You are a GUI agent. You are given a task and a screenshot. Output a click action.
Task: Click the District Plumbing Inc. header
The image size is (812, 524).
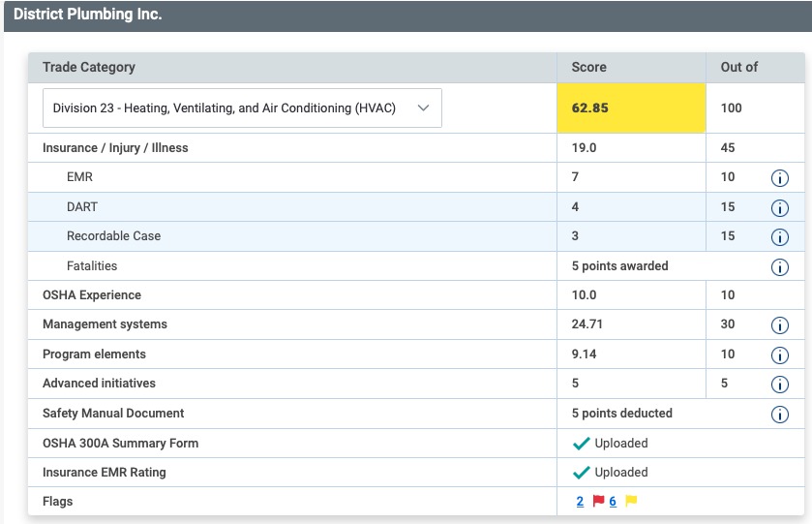coord(88,15)
